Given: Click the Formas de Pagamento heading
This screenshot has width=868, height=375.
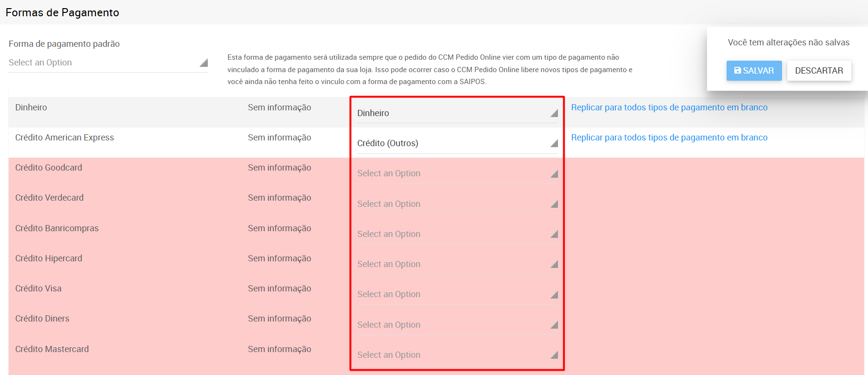Looking at the screenshot, I should click(62, 12).
